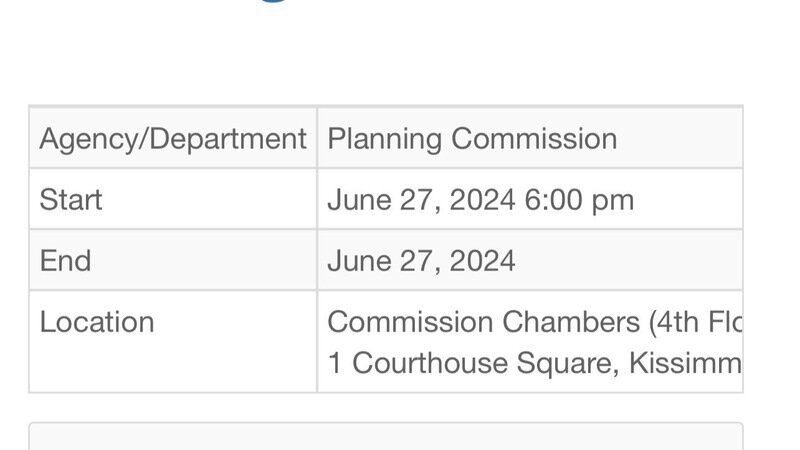The width and height of the screenshot is (800, 450).
Task: Click the word Kissimm in the address
Action: pyautogui.click(x=685, y=363)
